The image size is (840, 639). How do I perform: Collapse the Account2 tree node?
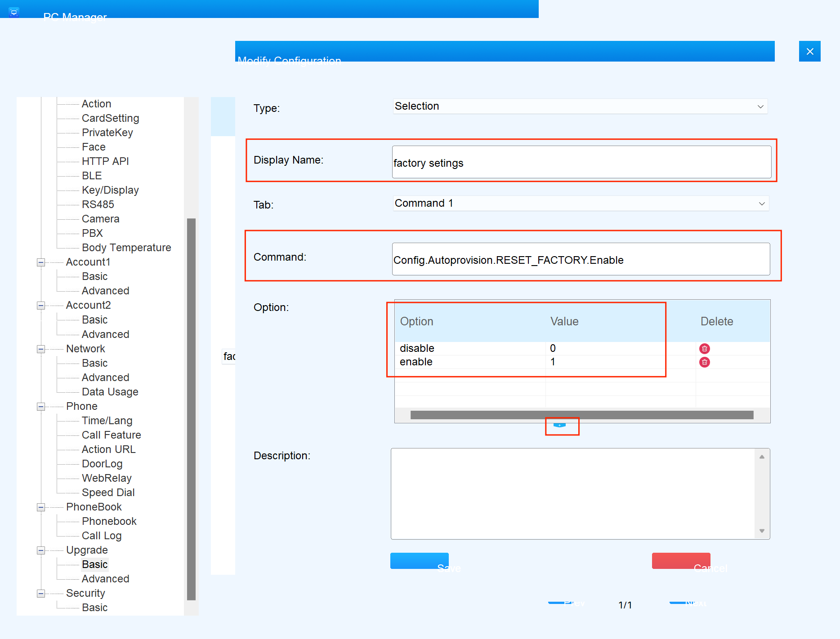coord(41,306)
